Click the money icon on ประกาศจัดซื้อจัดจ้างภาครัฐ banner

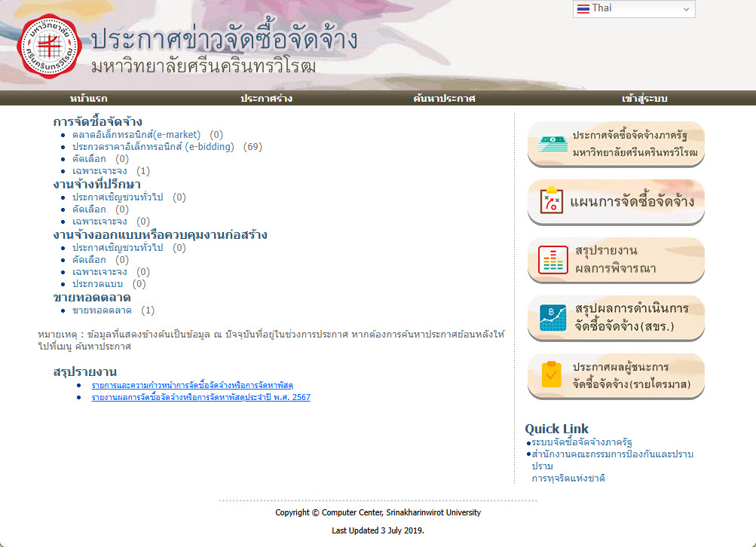(x=552, y=144)
